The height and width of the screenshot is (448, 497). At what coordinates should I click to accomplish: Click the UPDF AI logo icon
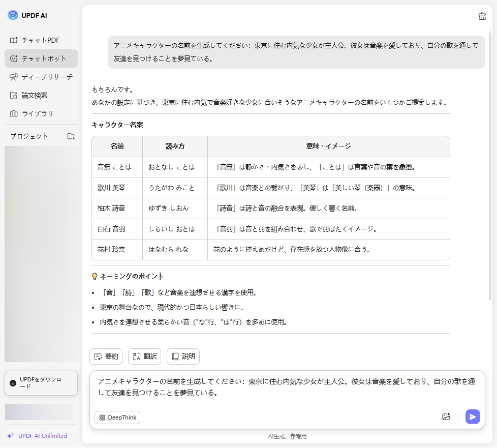(x=13, y=15)
